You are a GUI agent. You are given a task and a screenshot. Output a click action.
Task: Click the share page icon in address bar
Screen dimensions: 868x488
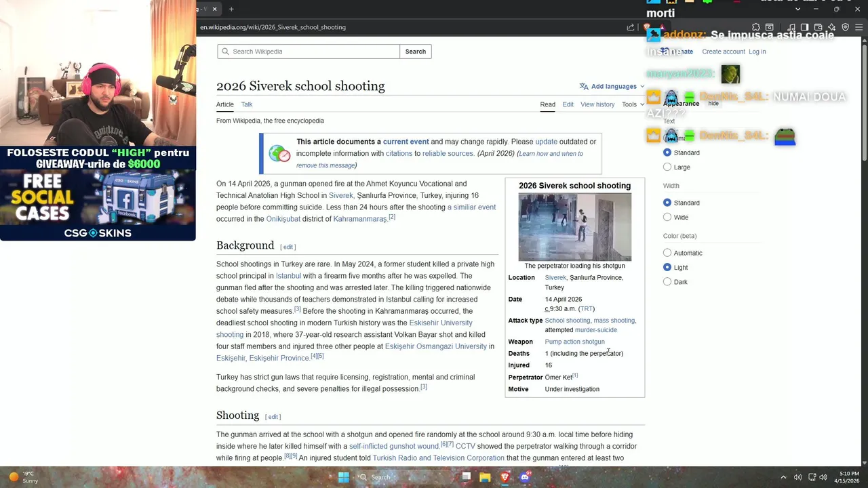pos(631,27)
